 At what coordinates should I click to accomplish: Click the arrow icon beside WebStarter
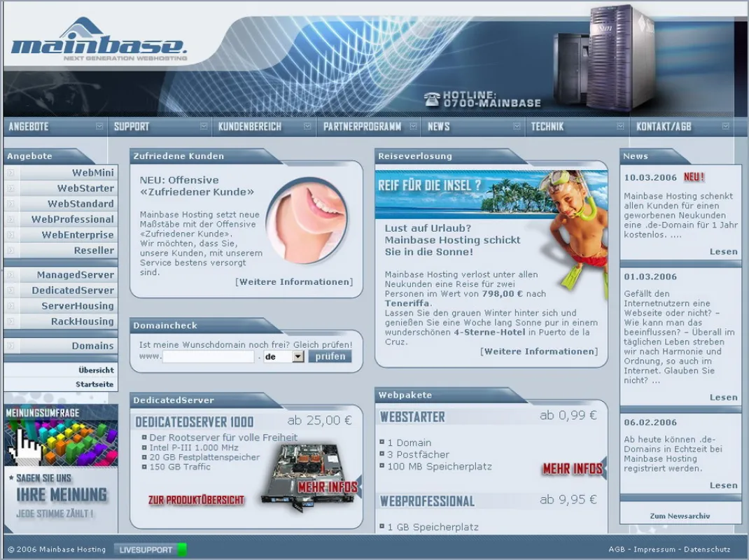[10, 188]
